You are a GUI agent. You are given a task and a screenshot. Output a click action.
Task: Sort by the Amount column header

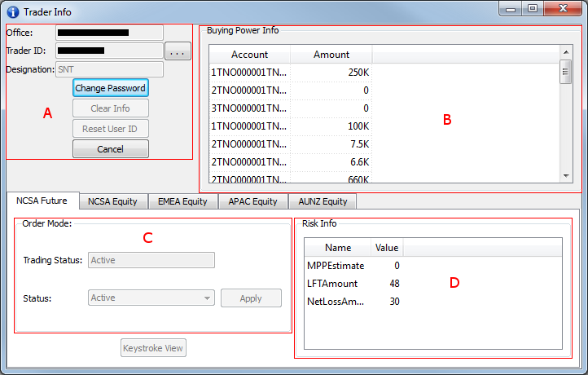331,55
